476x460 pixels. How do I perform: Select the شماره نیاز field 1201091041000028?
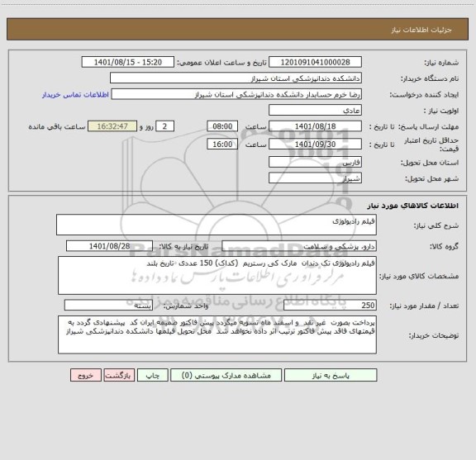[315, 62]
